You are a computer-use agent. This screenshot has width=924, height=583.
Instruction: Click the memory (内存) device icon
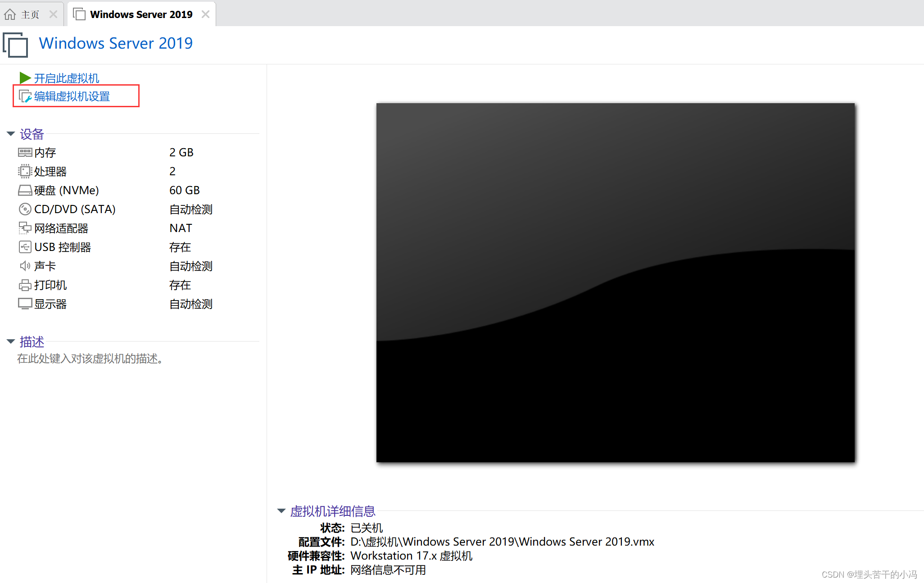coord(25,153)
